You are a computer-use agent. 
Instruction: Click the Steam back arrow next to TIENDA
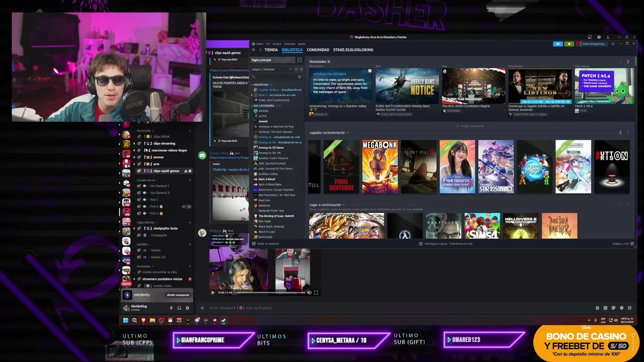[x=254, y=50]
